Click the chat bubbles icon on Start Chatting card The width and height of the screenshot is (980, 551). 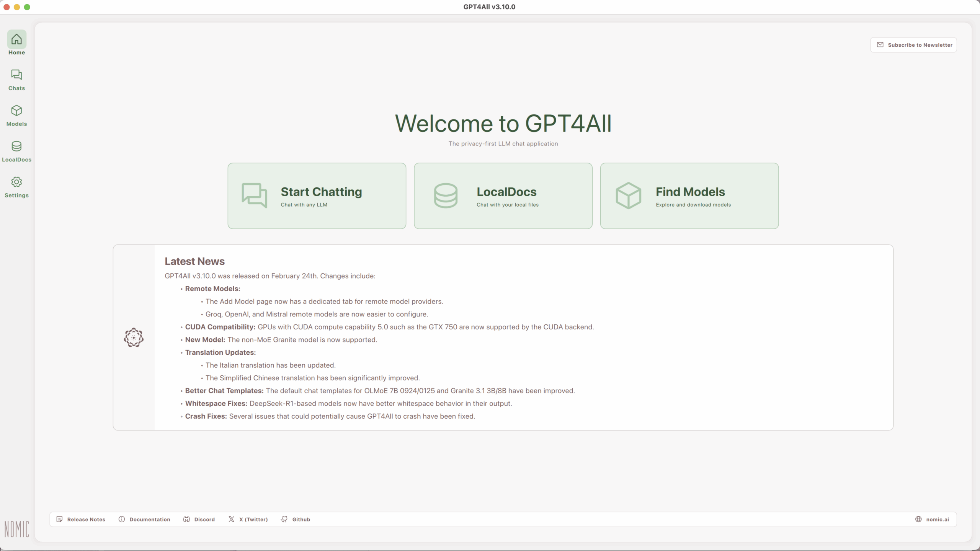pos(254,196)
